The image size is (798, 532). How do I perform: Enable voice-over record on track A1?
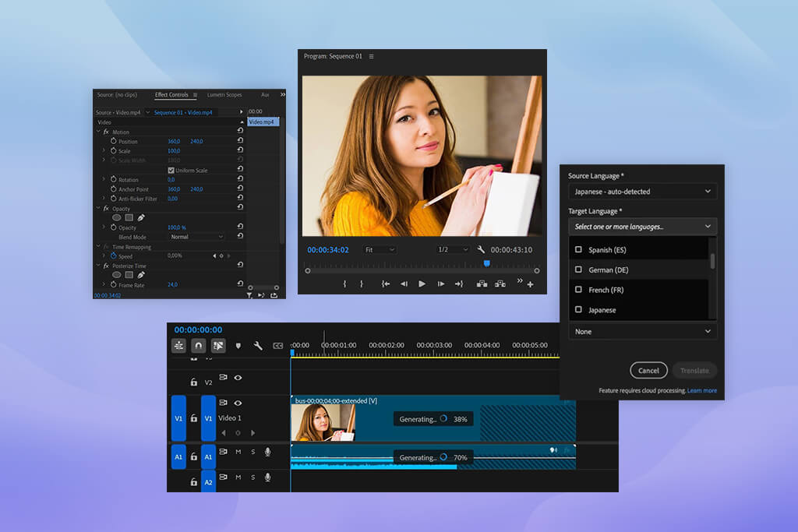[268, 452]
